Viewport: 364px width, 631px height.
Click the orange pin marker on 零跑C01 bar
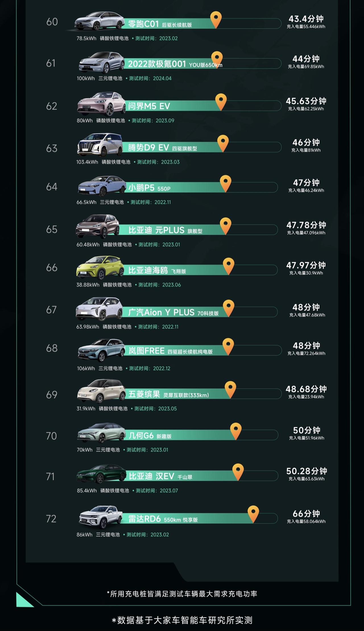[x=216, y=20]
